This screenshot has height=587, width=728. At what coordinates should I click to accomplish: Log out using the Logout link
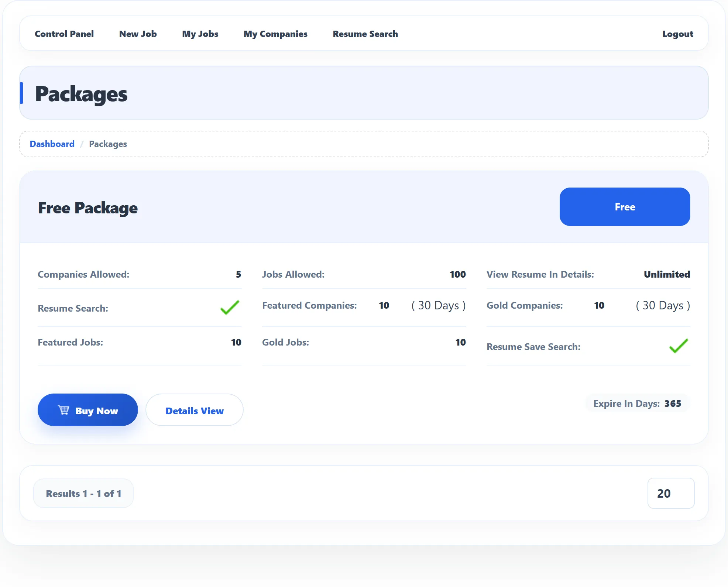point(678,34)
